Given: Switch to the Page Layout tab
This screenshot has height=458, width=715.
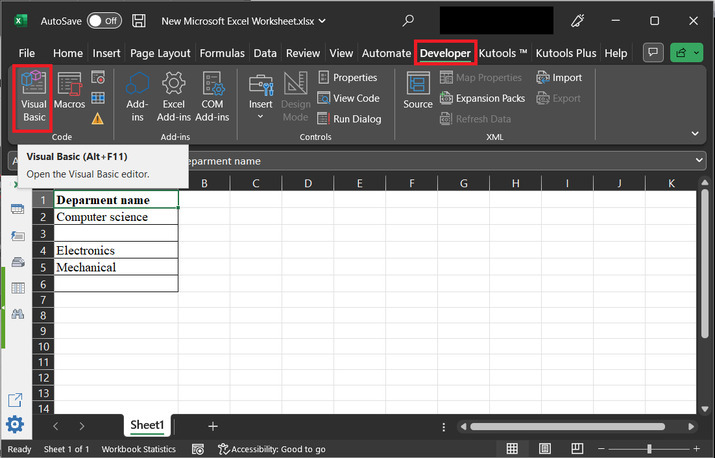Looking at the screenshot, I should [159, 53].
